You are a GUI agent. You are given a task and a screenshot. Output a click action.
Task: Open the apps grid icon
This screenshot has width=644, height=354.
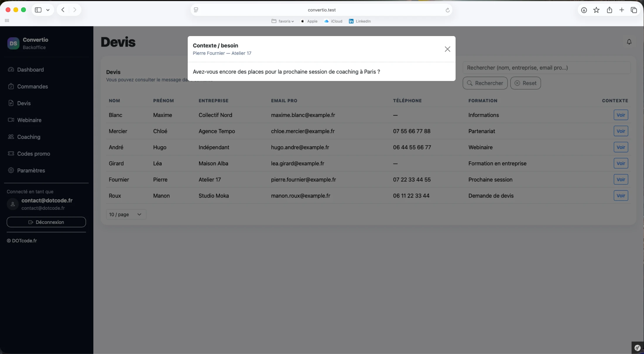coord(7,21)
